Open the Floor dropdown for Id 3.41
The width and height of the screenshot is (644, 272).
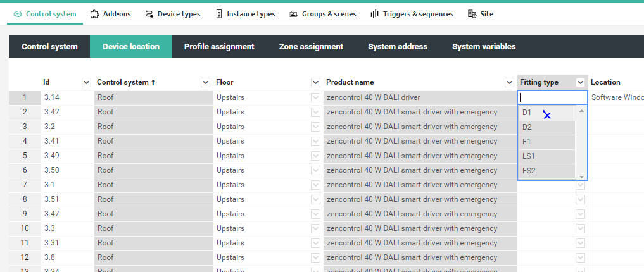(315, 141)
